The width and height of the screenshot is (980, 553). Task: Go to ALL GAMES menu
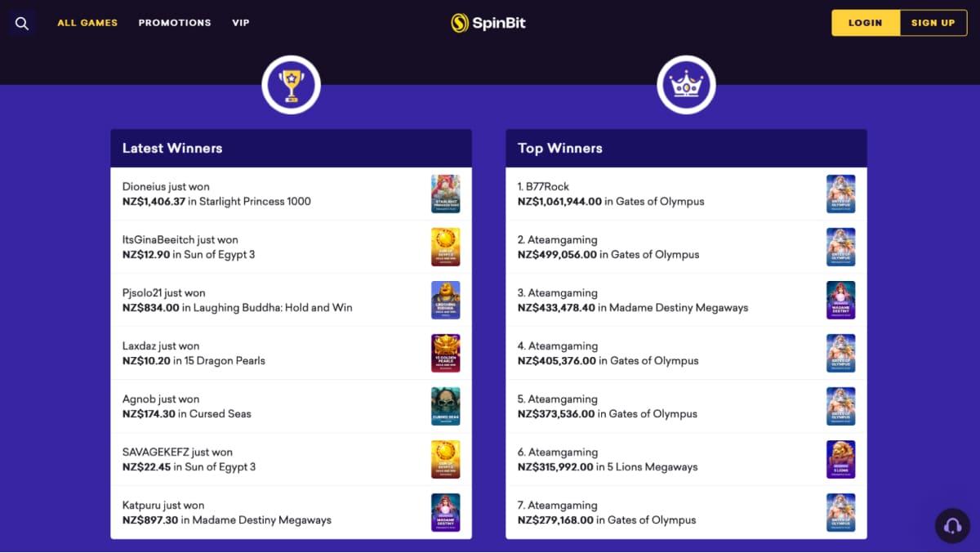pyautogui.click(x=87, y=23)
